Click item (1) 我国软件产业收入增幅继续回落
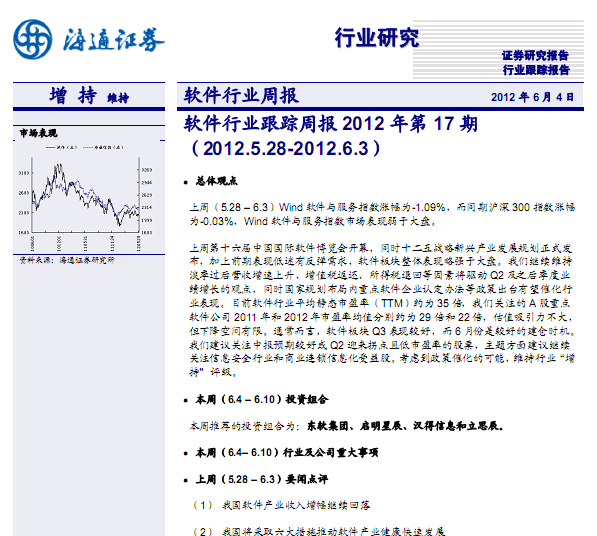The width and height of the screenshot is (597, 536). pos(281,505)
